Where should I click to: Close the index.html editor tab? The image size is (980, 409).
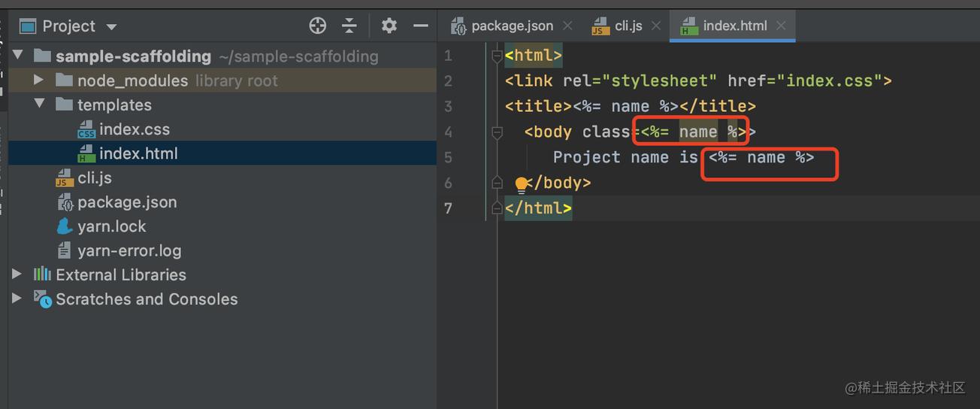click(781, 26)
